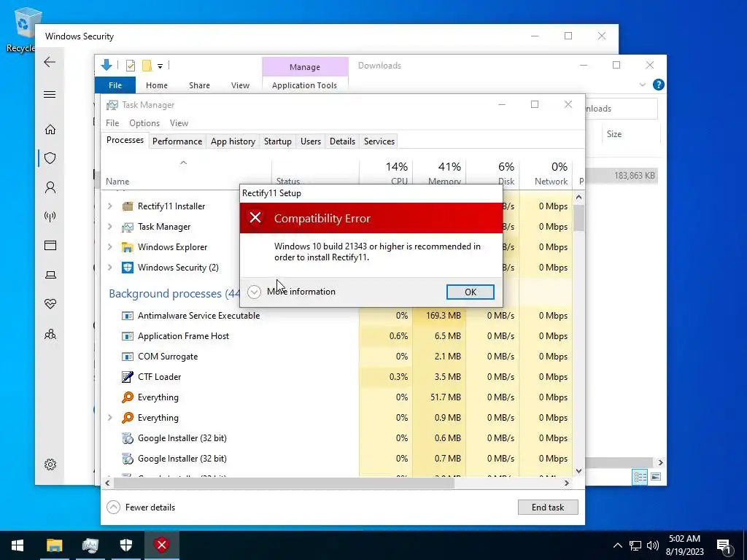Open Device security laptop icon
The width and height of the screenshot is (747, 560).
click(50, 275)
